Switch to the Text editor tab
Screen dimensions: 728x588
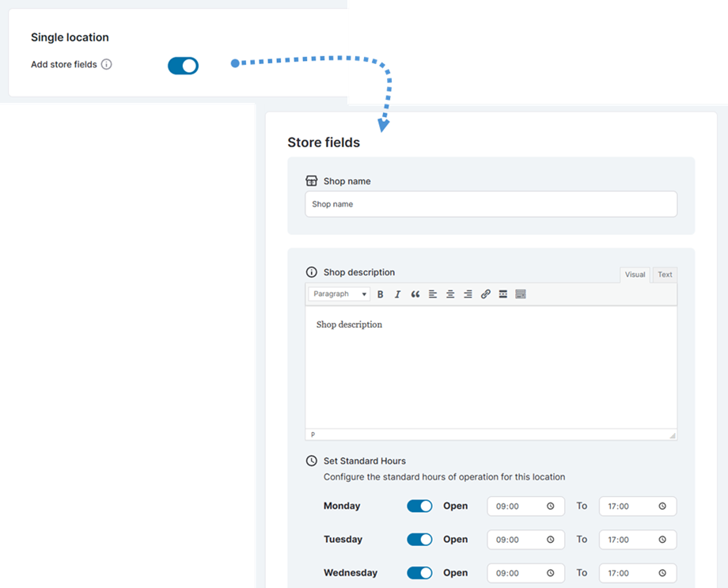coord(665,275)
